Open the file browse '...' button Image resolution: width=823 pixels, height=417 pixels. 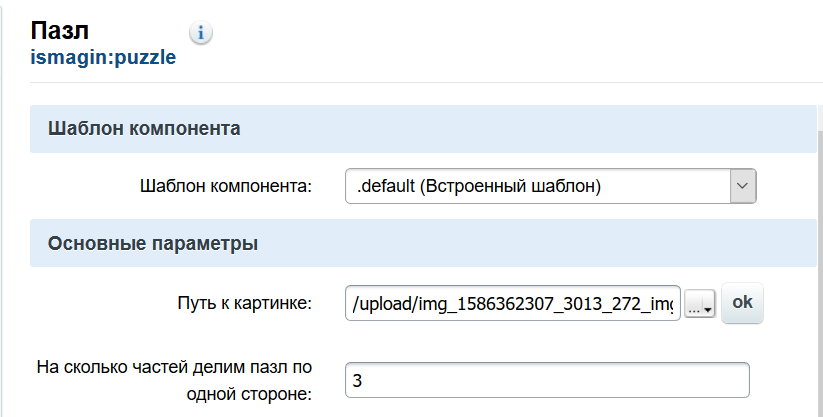[699, 305]
